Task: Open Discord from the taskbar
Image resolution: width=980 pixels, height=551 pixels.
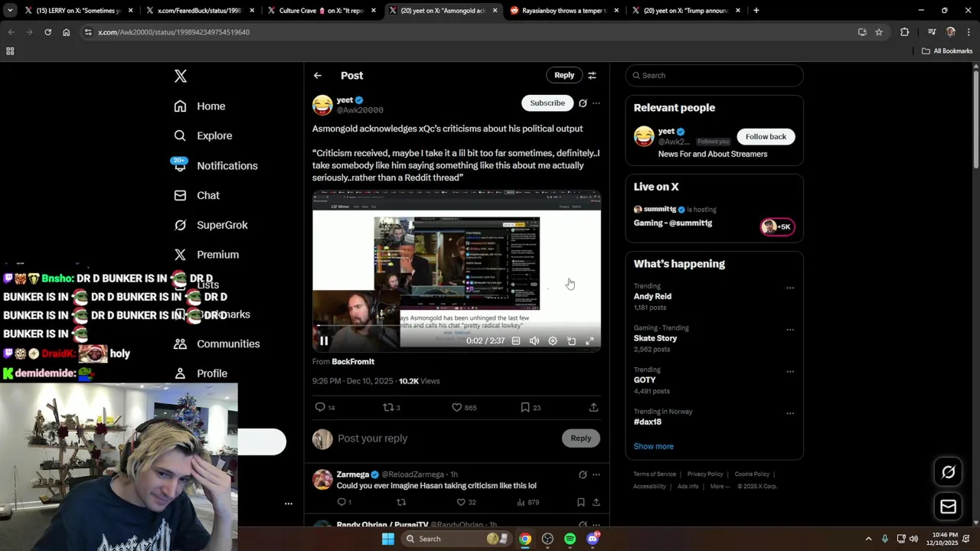Action: pos(593,539)
